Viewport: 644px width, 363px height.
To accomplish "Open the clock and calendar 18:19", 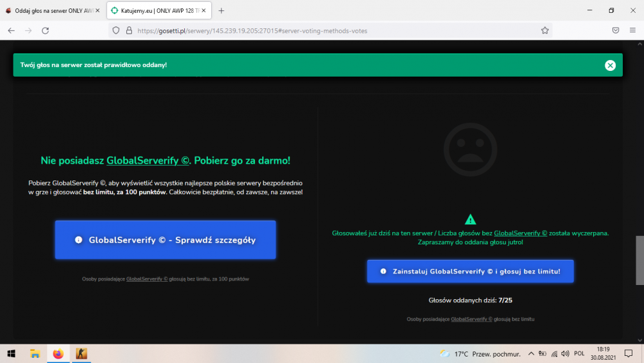I will 603,353.
